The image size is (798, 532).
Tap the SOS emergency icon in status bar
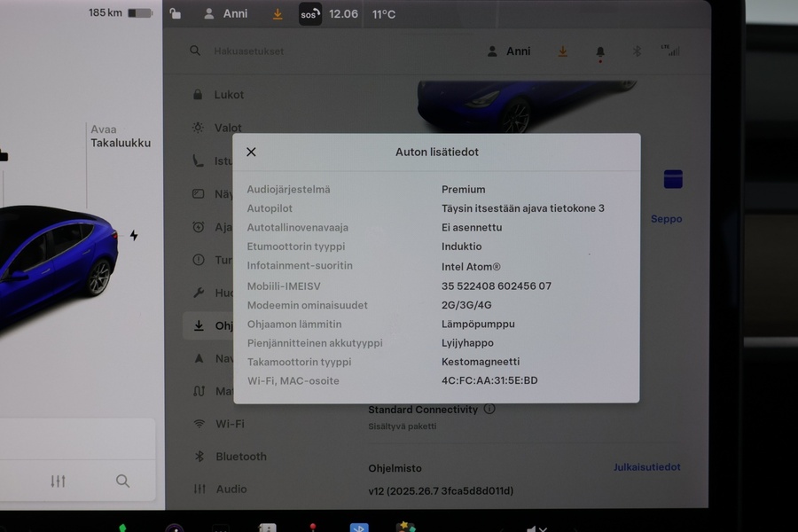click(x=309, y=14)
